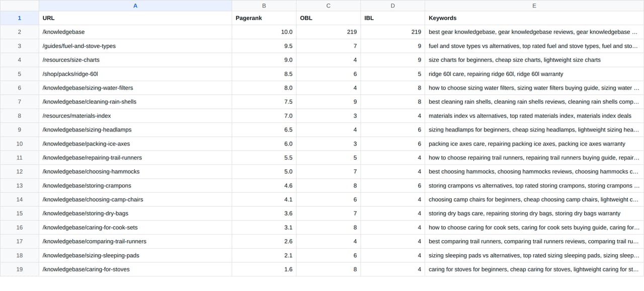Select column C header

[x=329, y=6]
